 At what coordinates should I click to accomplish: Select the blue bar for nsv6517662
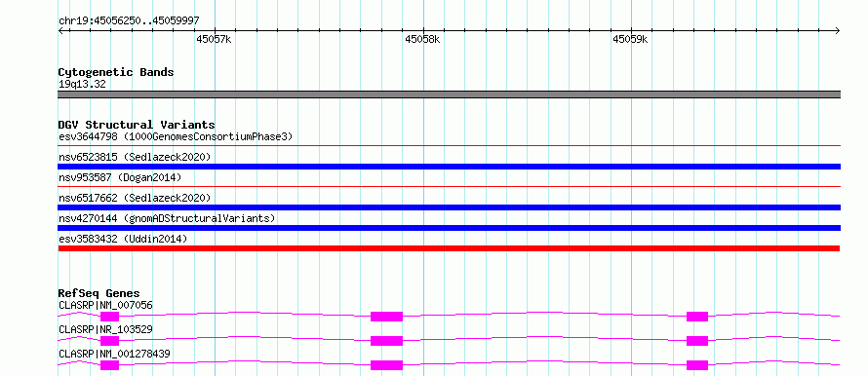pos(449,207)
